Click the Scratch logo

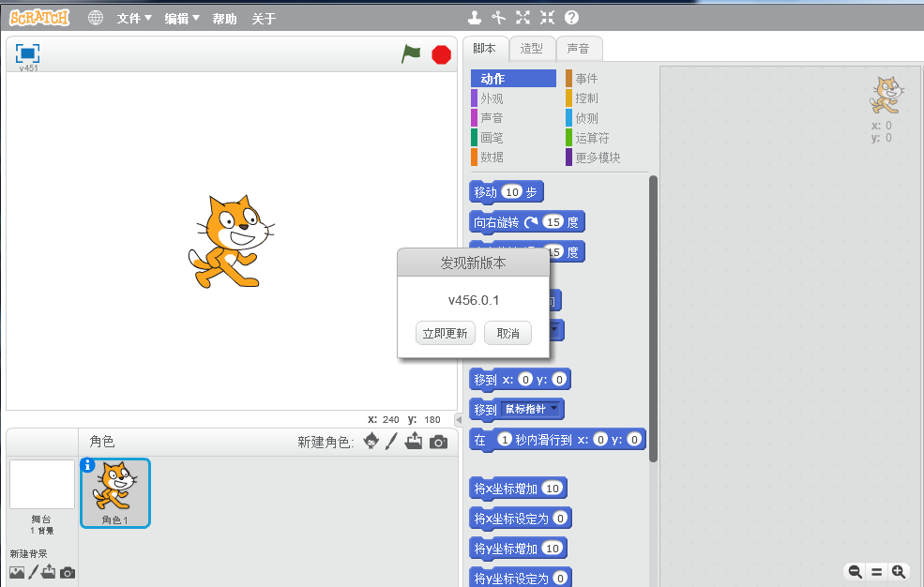(39, 18)
